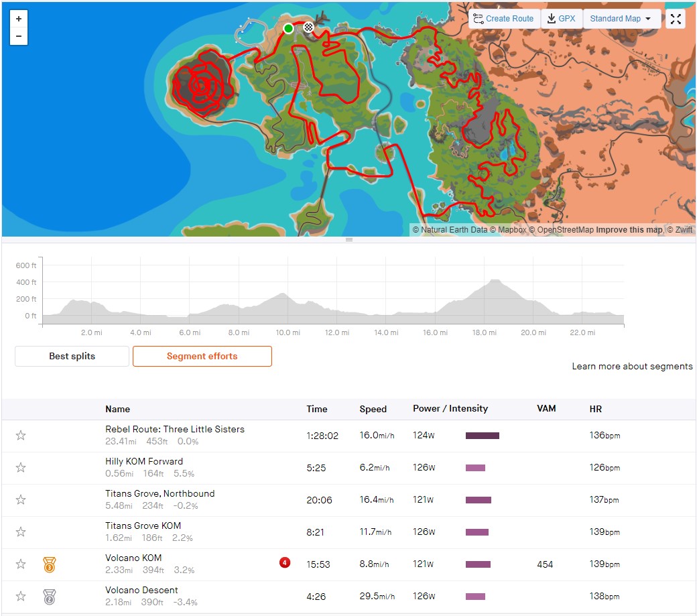Click the Mapbox attribution link
699x616 pixels.
508,230
